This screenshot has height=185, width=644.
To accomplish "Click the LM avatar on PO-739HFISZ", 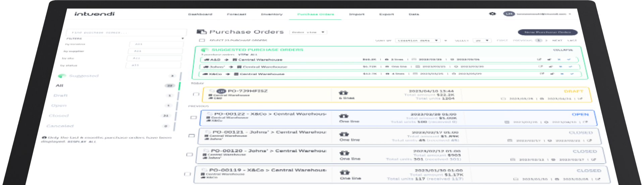I will click(x=221, y=91).
